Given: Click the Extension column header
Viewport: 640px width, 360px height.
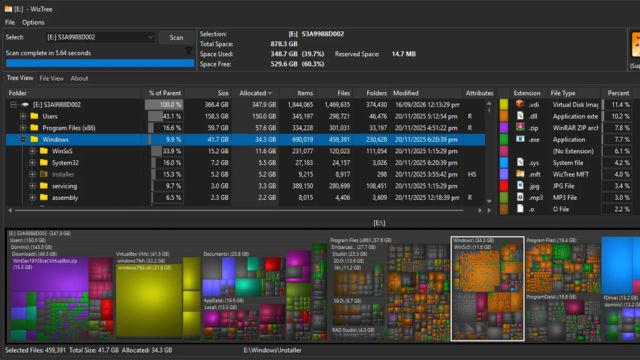Looking at the screenshot, I should [527, 93].
